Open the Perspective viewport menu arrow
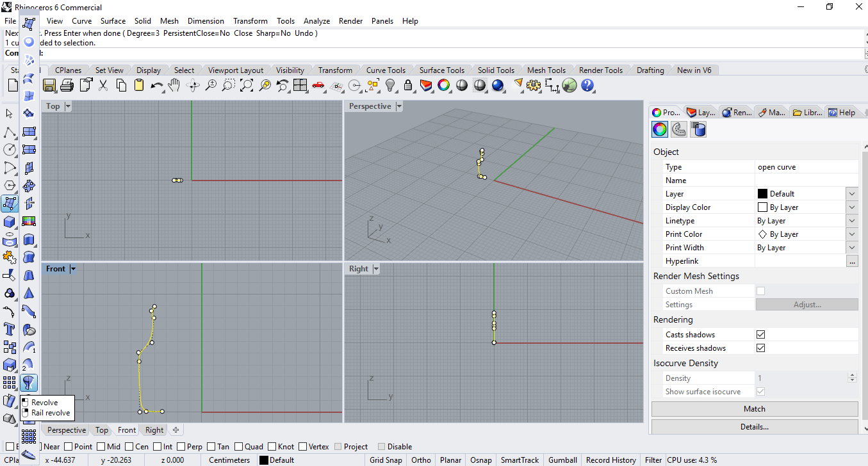868x466 pixels. pyautogui.click(x=399, y=106)
